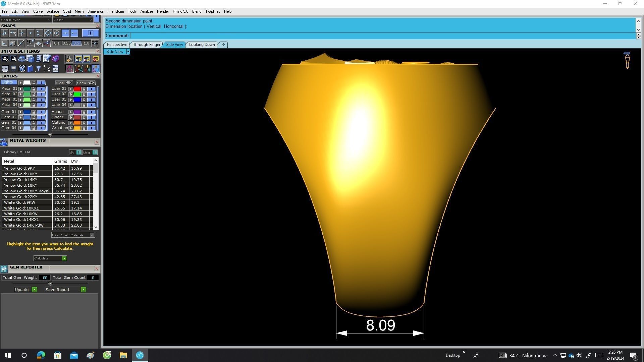Click the Heads layer purple color swatch

[x=77, y=112]
